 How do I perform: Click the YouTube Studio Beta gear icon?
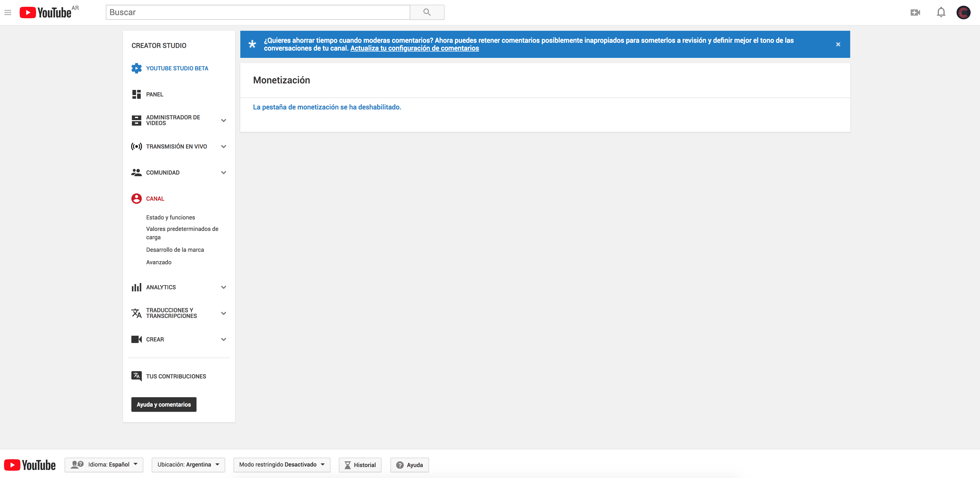point(136,68)
